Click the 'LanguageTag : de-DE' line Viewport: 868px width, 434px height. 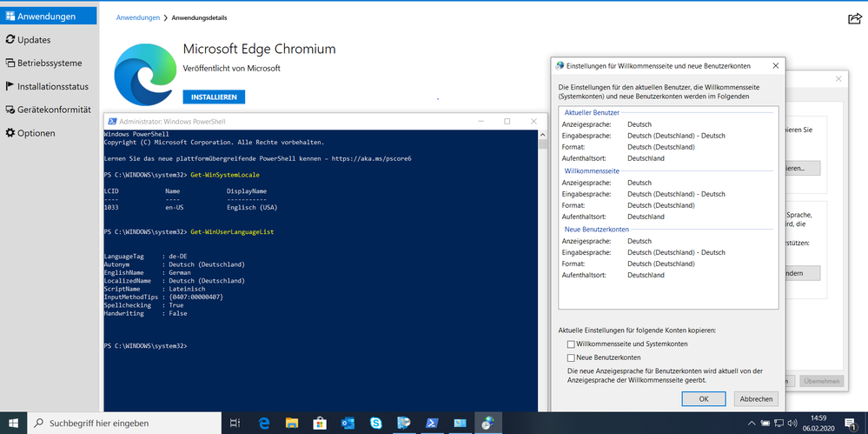144,257
